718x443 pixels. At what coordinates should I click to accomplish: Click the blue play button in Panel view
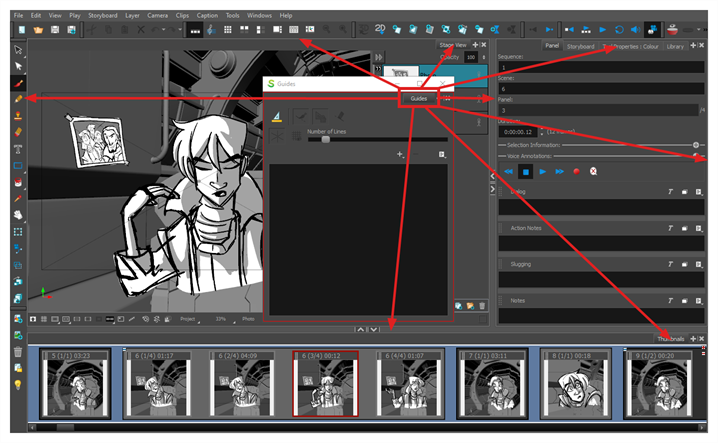pos(542,171)
